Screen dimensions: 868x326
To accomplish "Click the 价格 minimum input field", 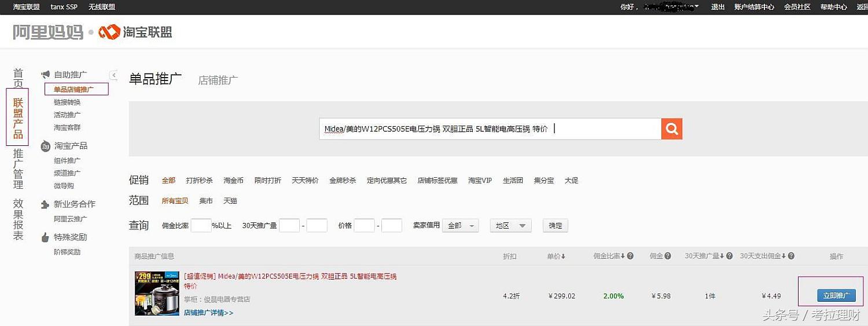I will coord(365,226).
